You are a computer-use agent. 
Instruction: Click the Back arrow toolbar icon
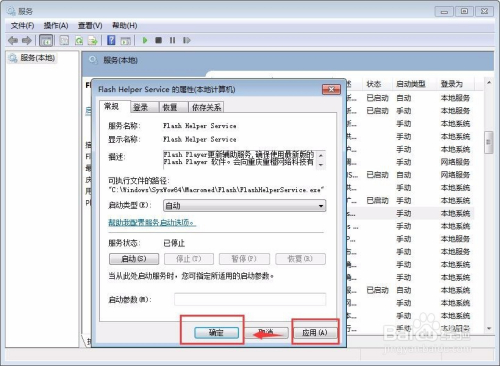pos(13,41)
